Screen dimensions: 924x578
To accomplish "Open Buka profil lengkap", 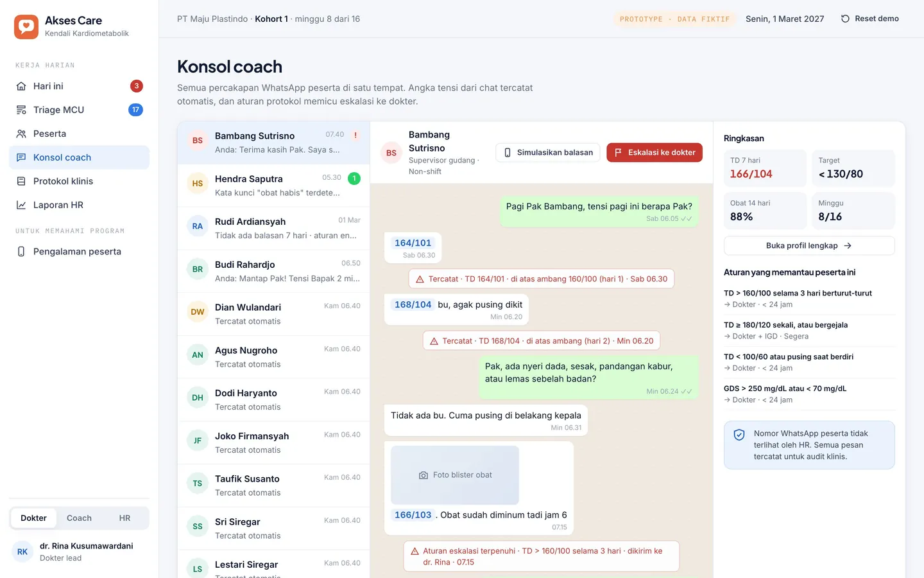I will [x=809, y=246].
